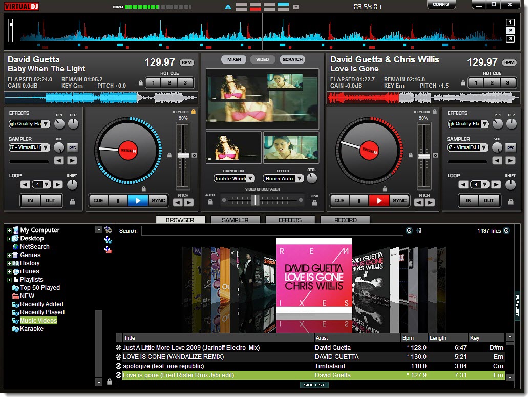Open right deck sampler dropdown
The width and height of the screenshot is (532, 401).
tap(484, 147)
